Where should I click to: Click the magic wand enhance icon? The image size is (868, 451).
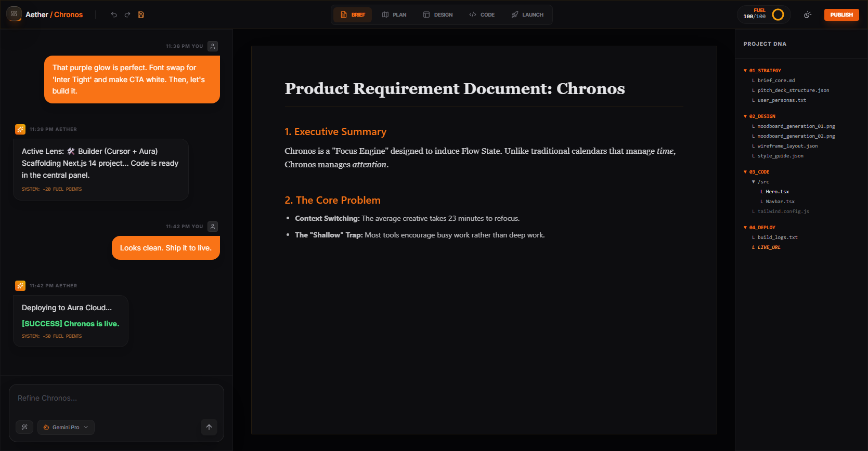24,427
